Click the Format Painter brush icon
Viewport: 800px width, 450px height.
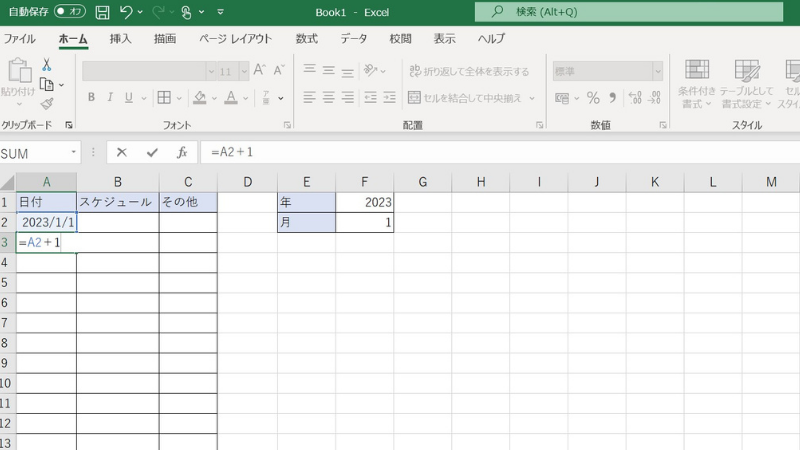tap(46, 103)
